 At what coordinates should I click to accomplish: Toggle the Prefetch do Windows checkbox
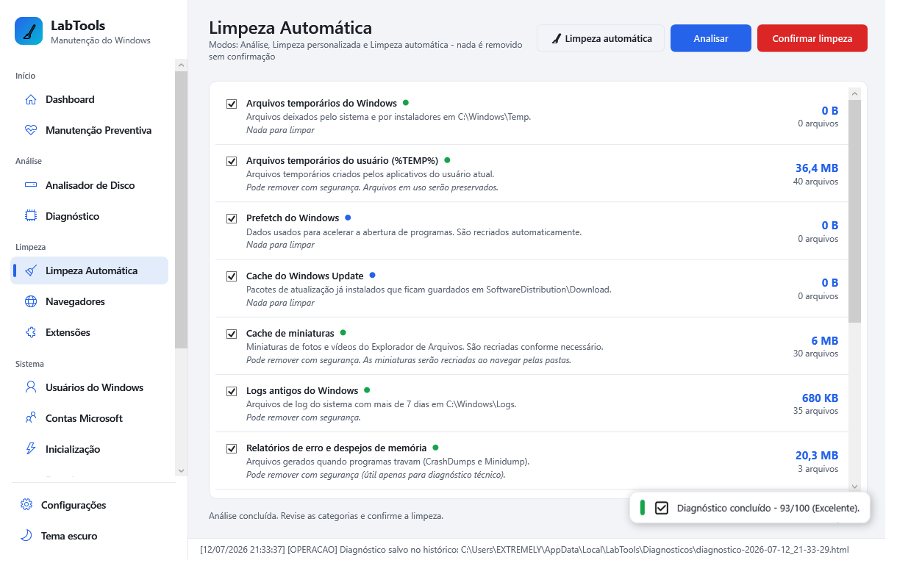(x=232, y=218)
